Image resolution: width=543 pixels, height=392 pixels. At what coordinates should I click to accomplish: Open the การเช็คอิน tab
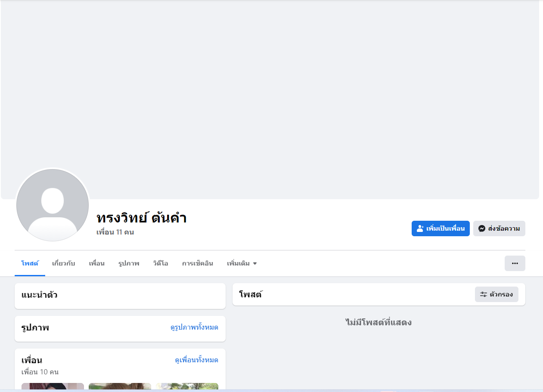(x=198, y=263)
